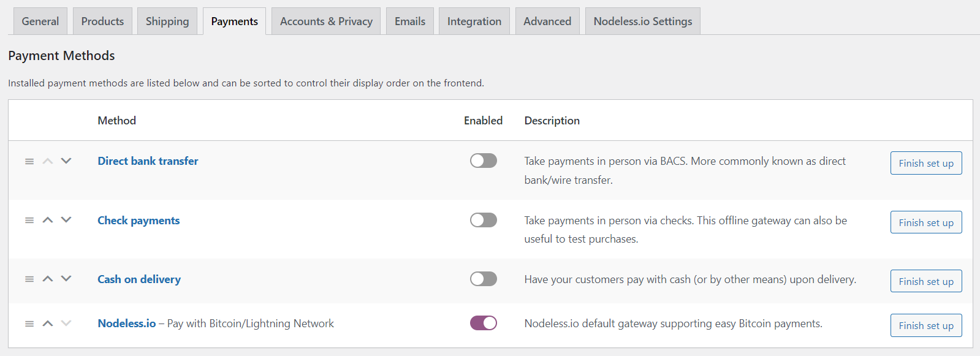This screenshot has width=980, height=356.
Task: Enable the Direct bank transfer toggle
Action: click(x=483, y=161)
